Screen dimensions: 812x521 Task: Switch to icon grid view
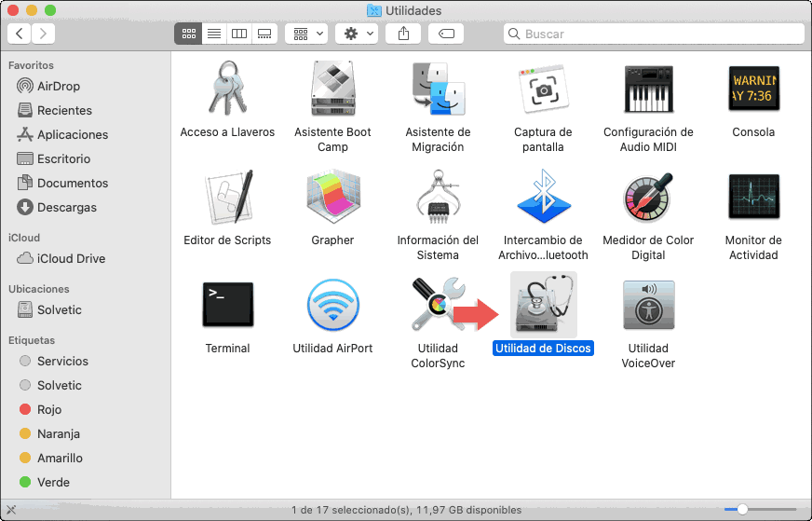(x=188, y=34)
